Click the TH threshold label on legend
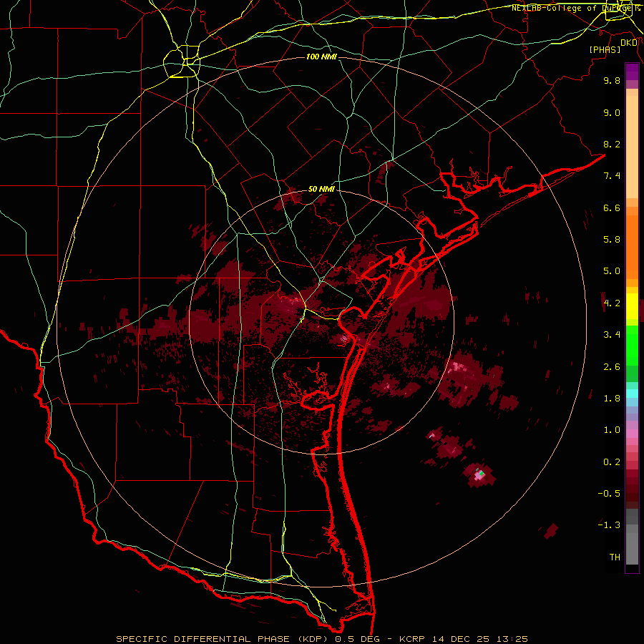Image resolution: width=644 pixels, height=644 pixels. click(615, 557)
